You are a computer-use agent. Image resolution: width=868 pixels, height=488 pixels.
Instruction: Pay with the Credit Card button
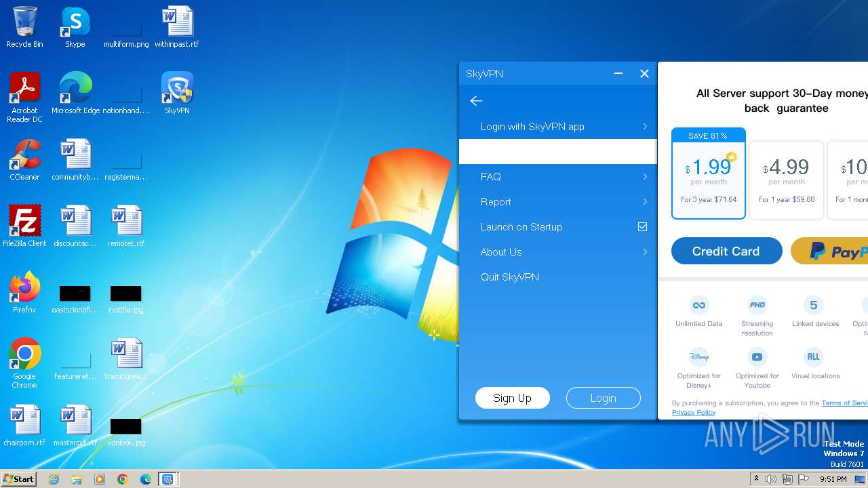(726, 251)
